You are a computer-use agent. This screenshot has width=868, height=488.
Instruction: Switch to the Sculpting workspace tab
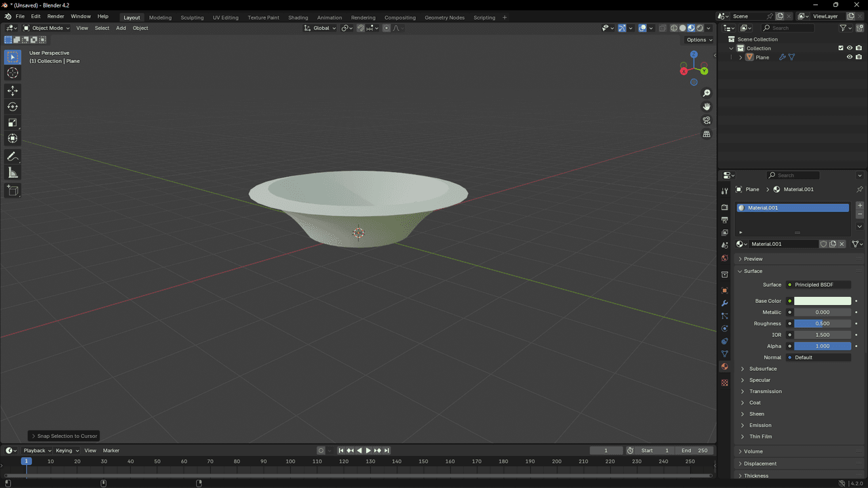pos(192,18)
